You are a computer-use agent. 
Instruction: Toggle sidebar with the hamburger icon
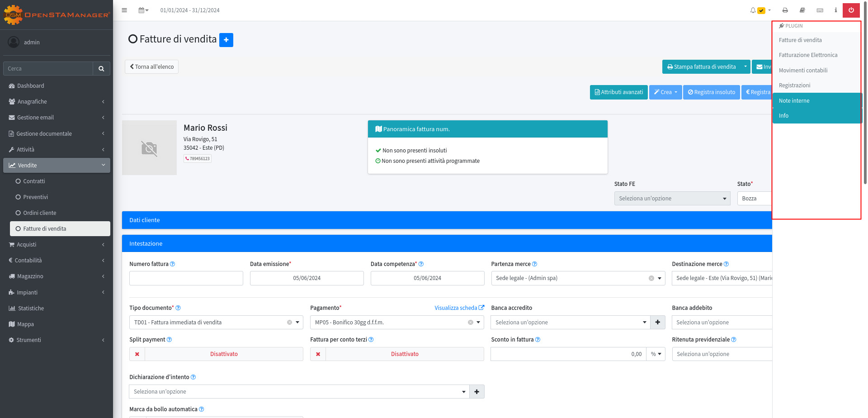pyautogui.click(x=124, y=10)
